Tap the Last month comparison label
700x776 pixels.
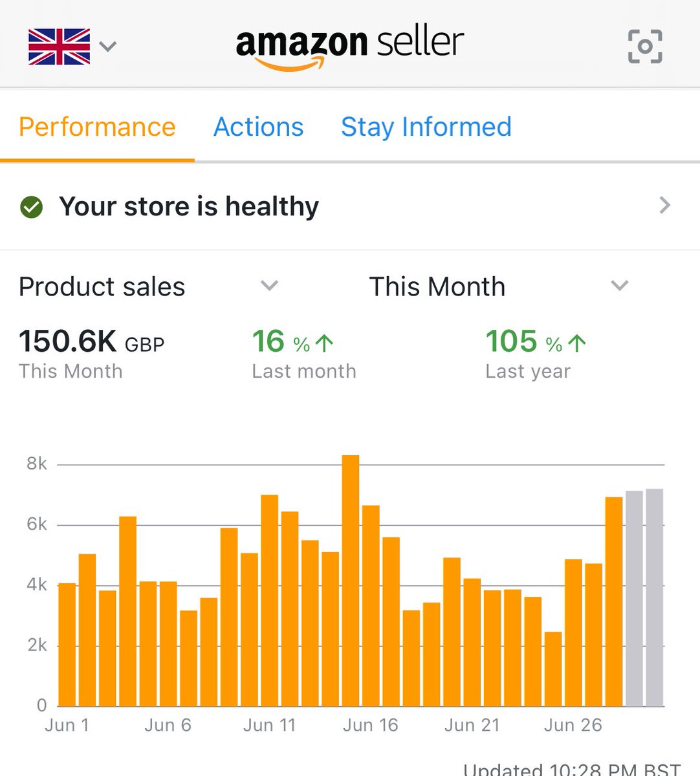click(x=303, y=371)
